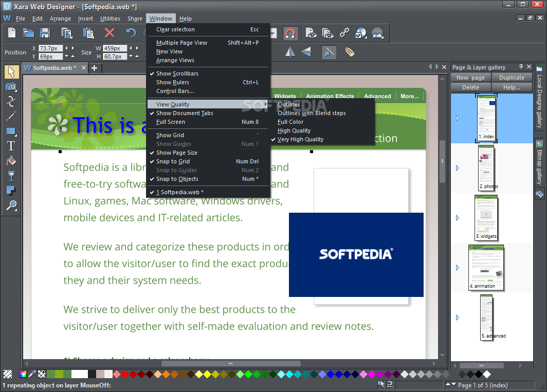
Task: Flip vertically icon
Action: (x=306, y=52)
